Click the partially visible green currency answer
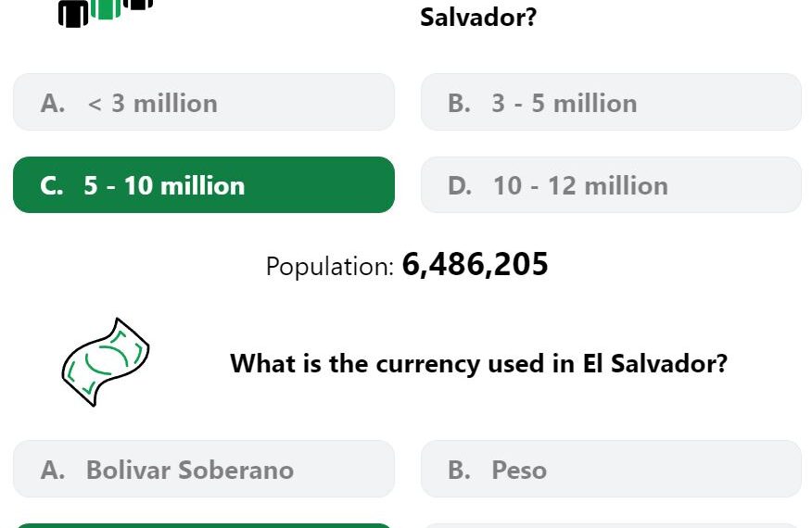 204,525
